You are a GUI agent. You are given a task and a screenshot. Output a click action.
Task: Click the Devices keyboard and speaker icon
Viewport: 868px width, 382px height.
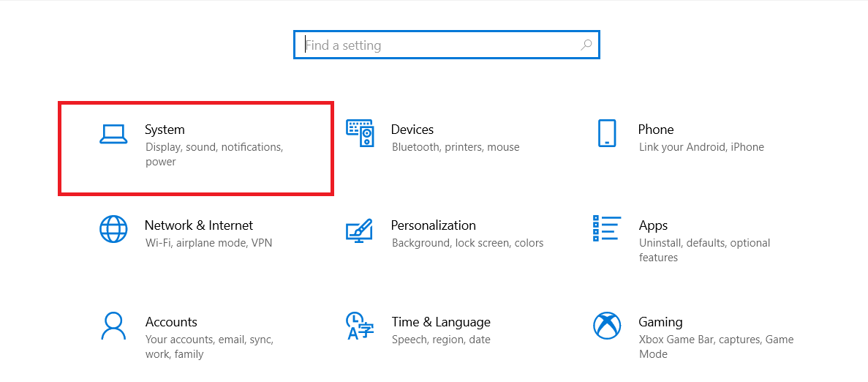click(360, 133)
